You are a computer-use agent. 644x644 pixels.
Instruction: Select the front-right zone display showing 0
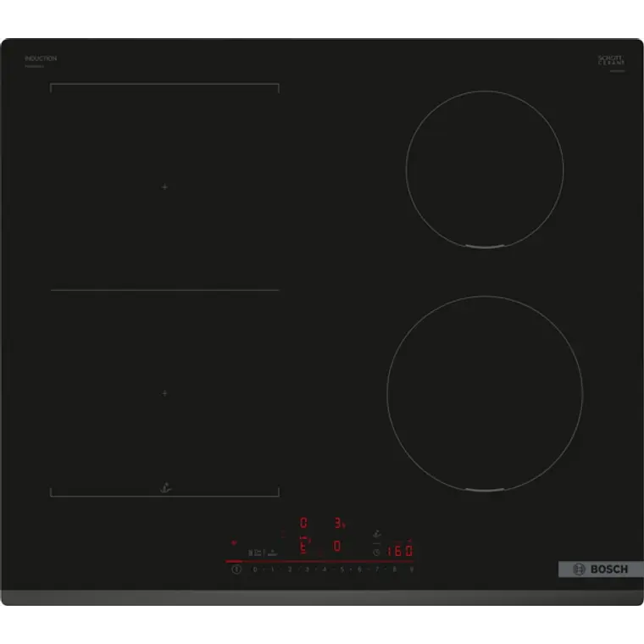(x=337, y=547)
